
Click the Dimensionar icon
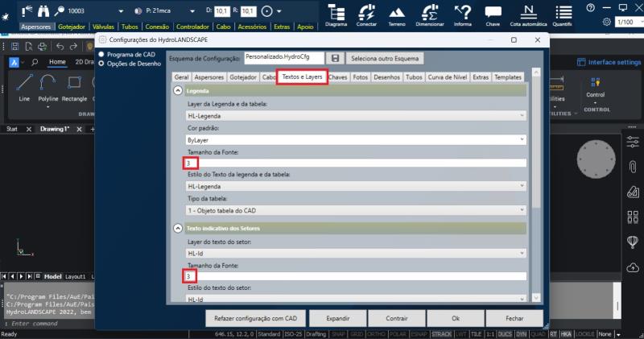tap(430, 13)
